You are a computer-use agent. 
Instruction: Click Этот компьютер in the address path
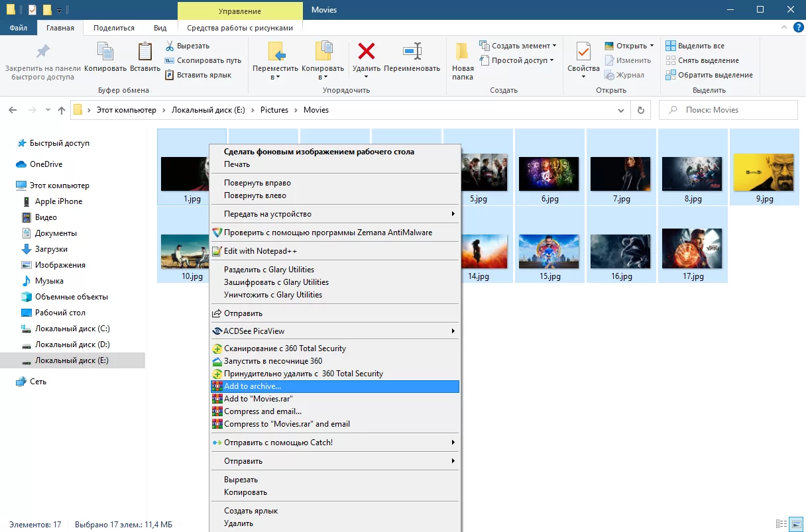(127, 110)
